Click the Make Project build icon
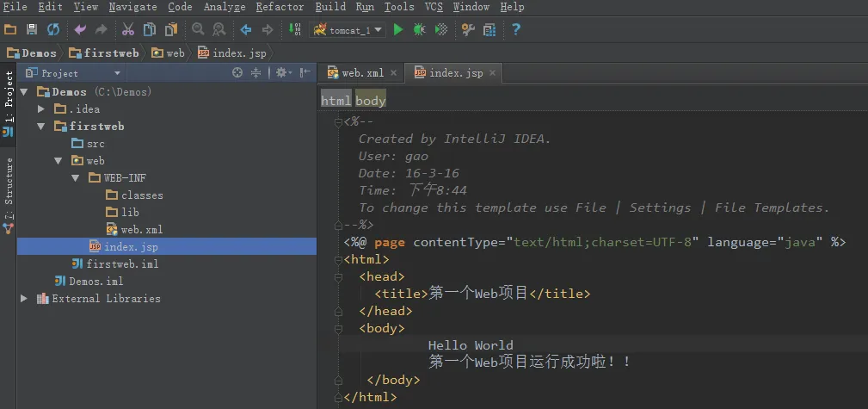 click(x=293, y=30)
